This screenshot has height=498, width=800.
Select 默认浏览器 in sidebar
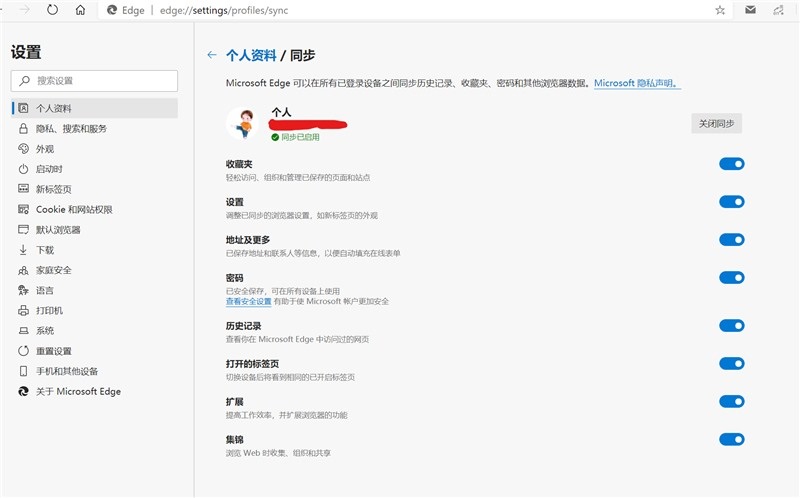pos(94,230)
